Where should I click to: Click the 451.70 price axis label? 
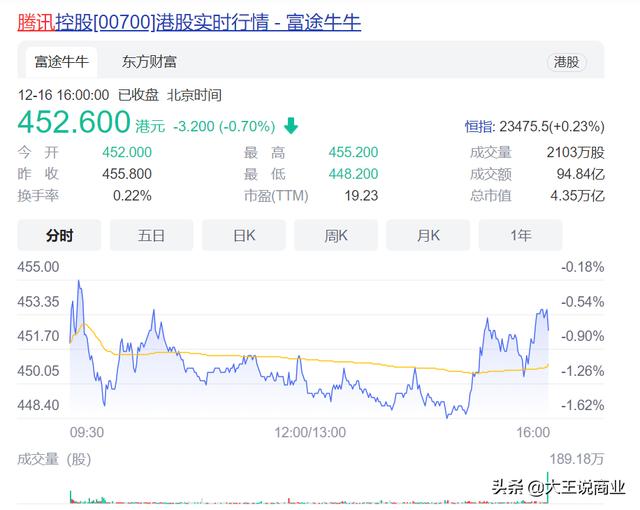pyautogui.click(x=38, y=336)
